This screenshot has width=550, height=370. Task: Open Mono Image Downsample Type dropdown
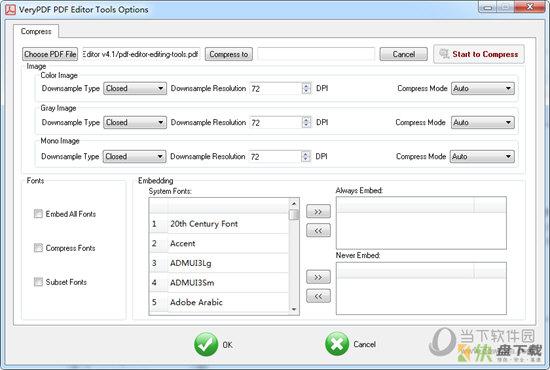point(134,156)
